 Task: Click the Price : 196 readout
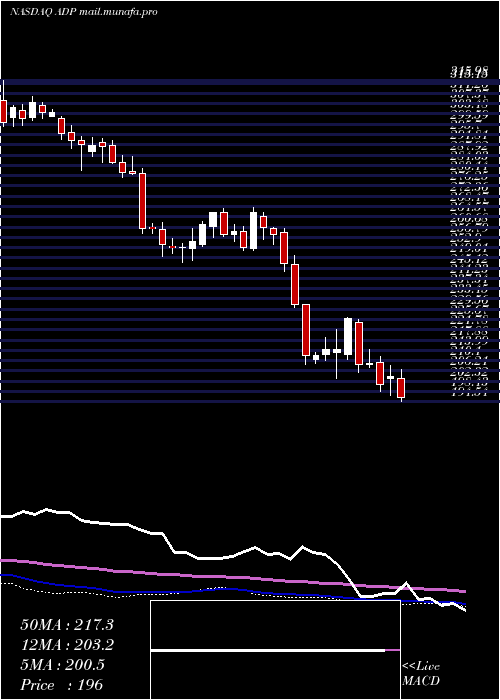coord(62,685)
